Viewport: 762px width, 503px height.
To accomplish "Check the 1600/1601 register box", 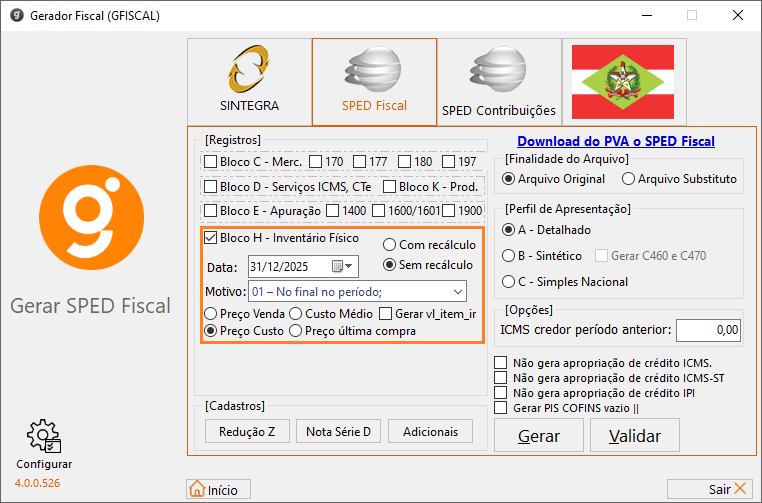I will click(x=379, y=211).
